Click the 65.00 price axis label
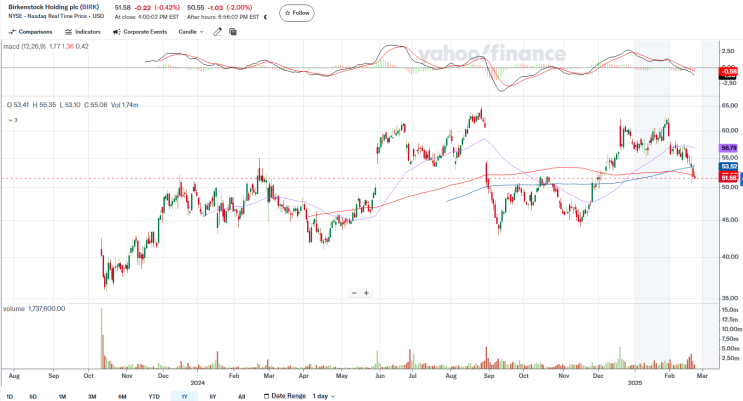 point(730,105)
